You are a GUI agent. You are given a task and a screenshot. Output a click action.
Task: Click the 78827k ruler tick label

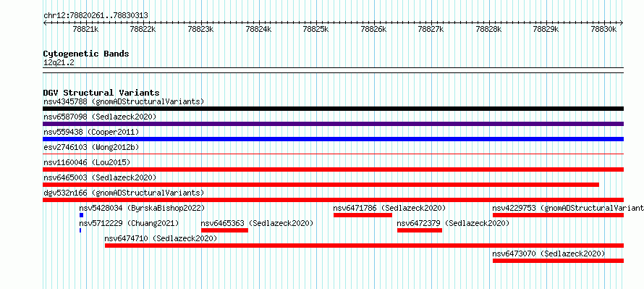431,29
